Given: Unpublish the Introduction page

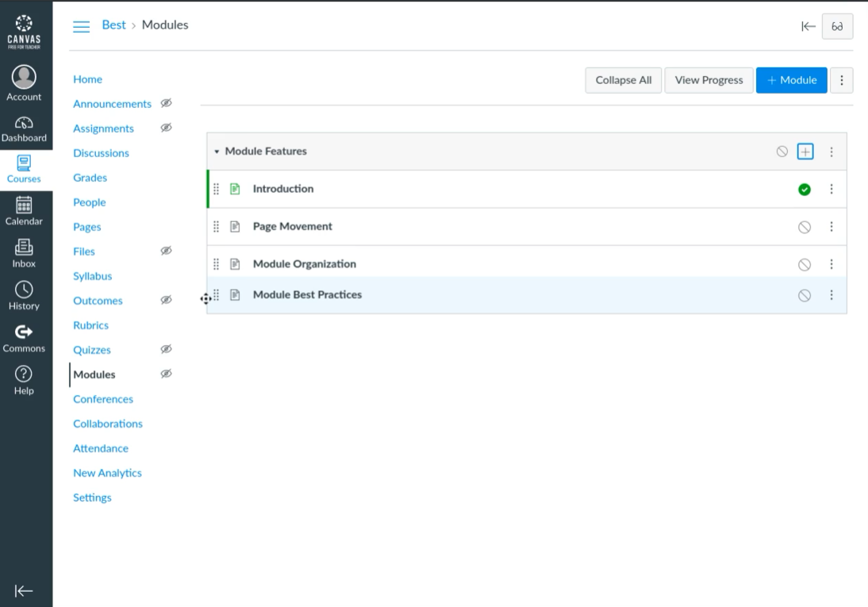Looking at the screenshot, I should tap(805, 190).
